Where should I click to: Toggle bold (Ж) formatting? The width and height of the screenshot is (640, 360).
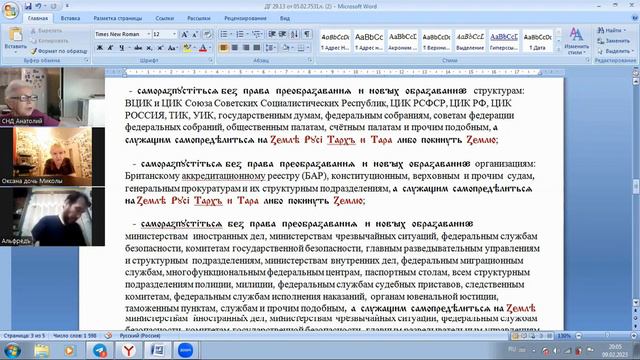pyautogui.click(x=100, y=48)
